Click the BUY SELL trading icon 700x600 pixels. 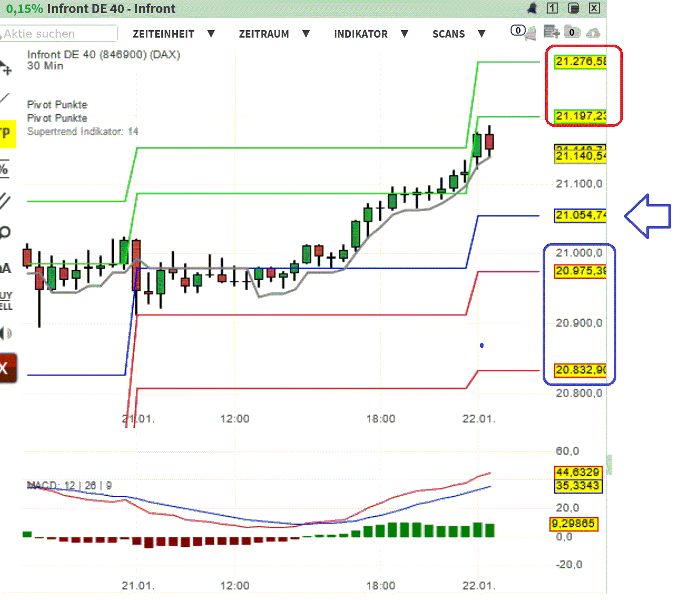click(x=6, y=301)
